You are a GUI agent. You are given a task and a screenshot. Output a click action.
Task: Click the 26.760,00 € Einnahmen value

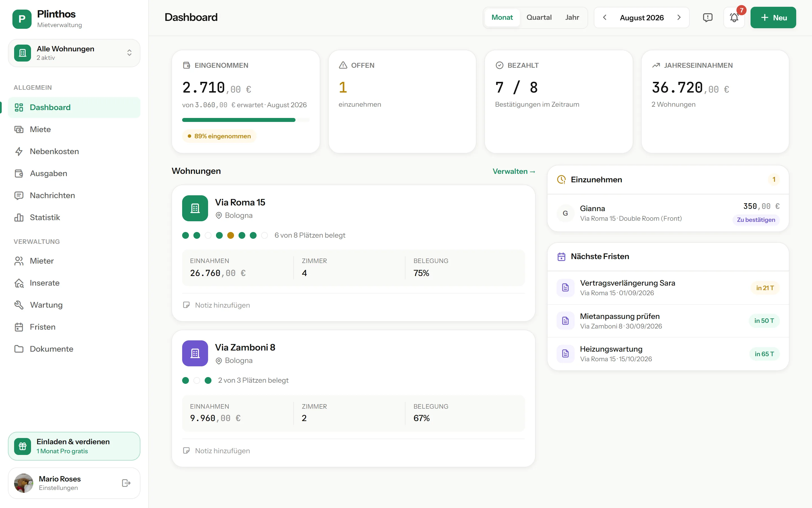click(218, 273)
